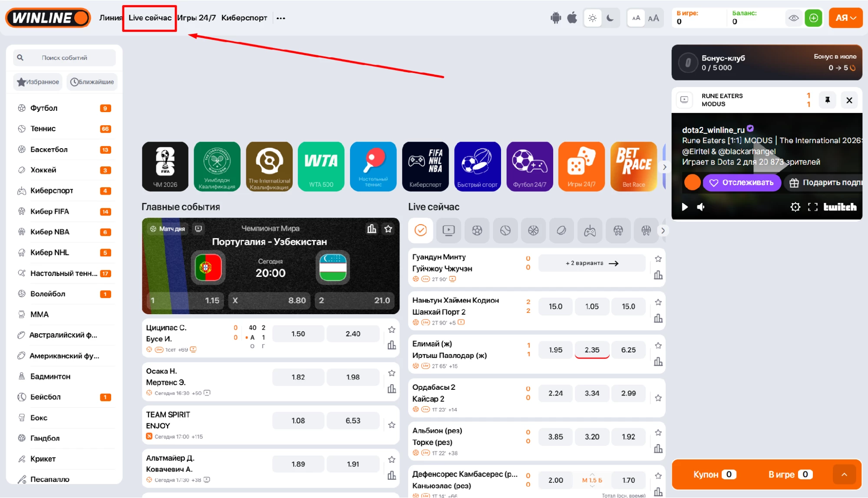
Task: Click the green deposit plus button
Action: tap(813, 18)
